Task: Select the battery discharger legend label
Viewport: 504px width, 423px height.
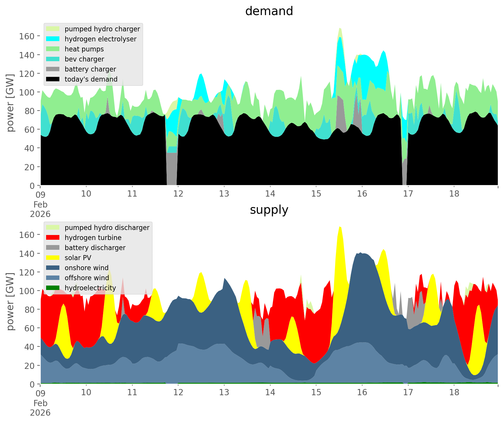Action: (x=95, y=248)
